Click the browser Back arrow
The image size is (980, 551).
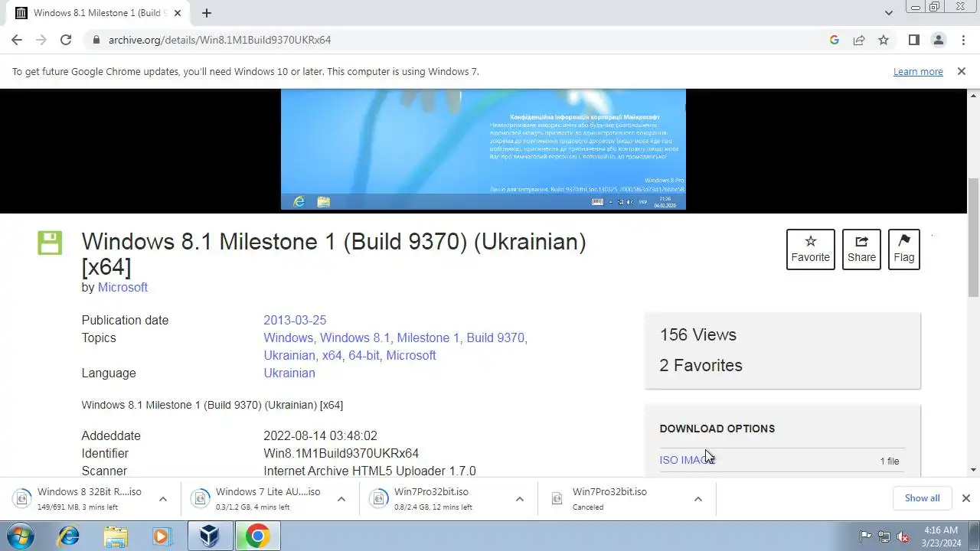pyautogui.click(x=17, y=40)
